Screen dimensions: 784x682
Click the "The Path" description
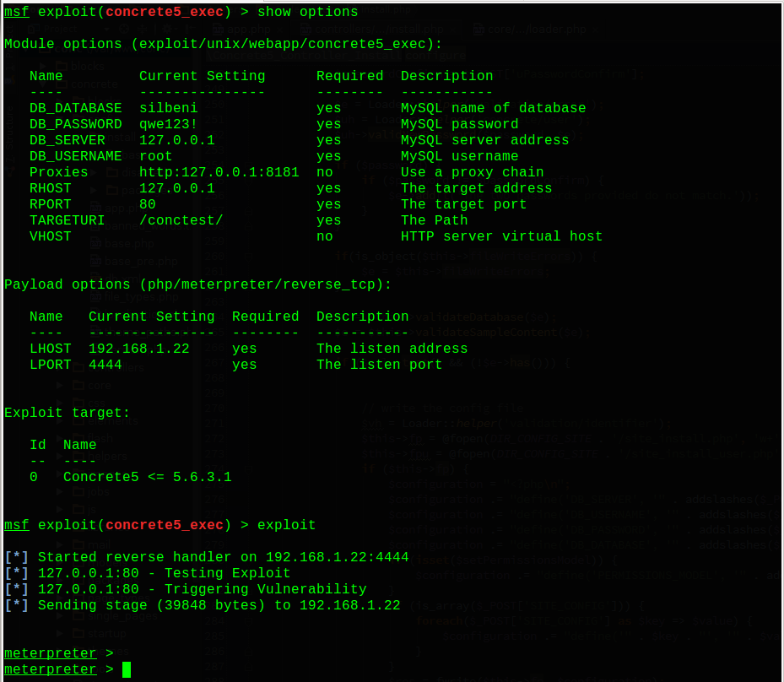(x=435, y=220)
